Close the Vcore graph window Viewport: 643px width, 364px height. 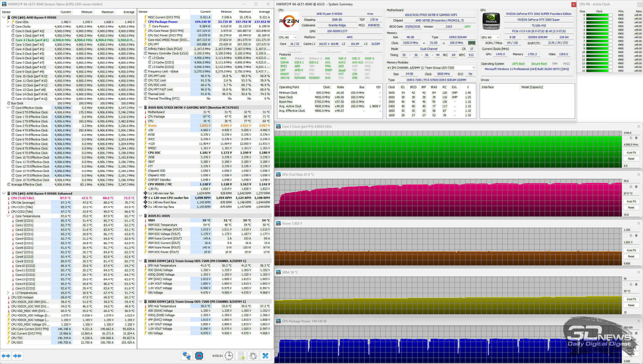pyautogui.click(x=639, y=224)
